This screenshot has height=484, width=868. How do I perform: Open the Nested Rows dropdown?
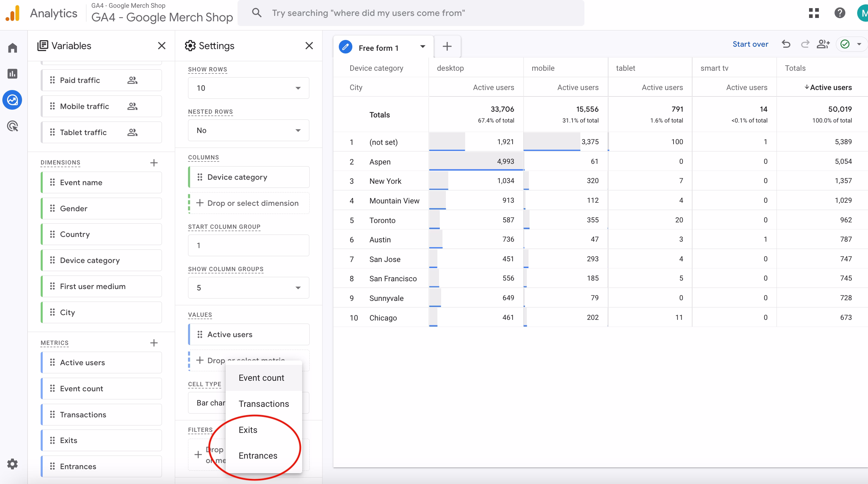[x=248, y=130]
